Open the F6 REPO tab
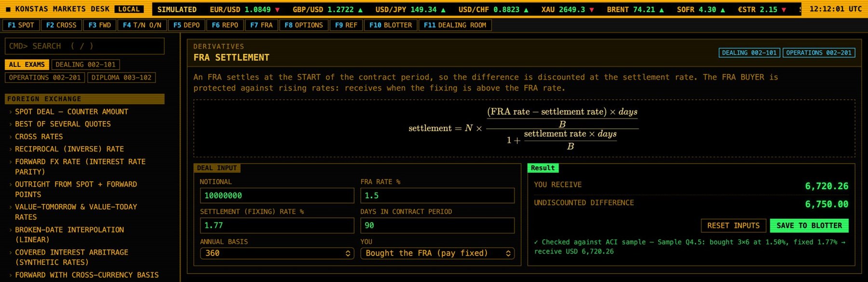The width and height of the screenshot is (868, 282). click(x=225, y=25)
